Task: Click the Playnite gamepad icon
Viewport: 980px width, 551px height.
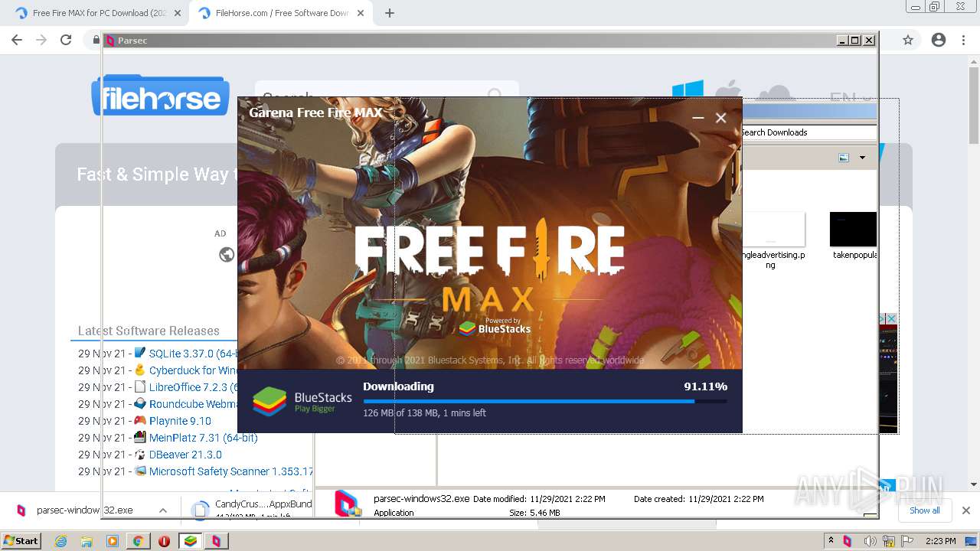Action: (x=140, y=420)
